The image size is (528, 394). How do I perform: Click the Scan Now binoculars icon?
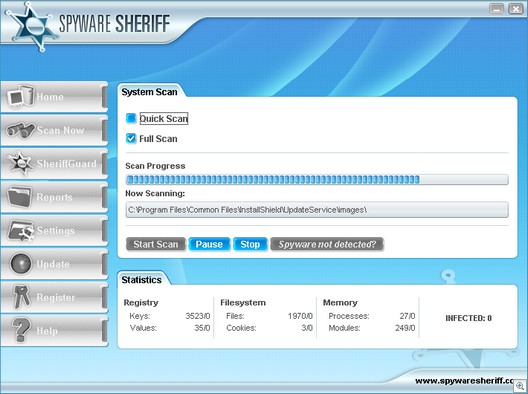(20, 130)
